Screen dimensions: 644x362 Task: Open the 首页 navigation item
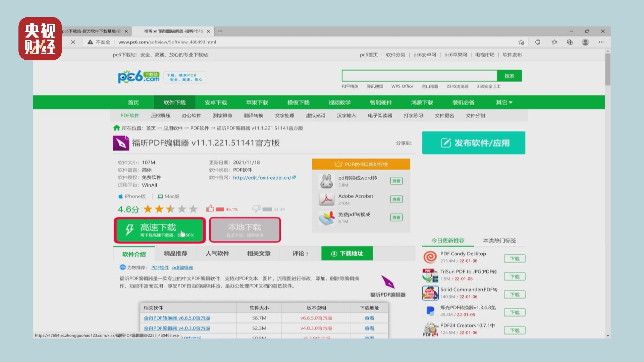[133, 103]
